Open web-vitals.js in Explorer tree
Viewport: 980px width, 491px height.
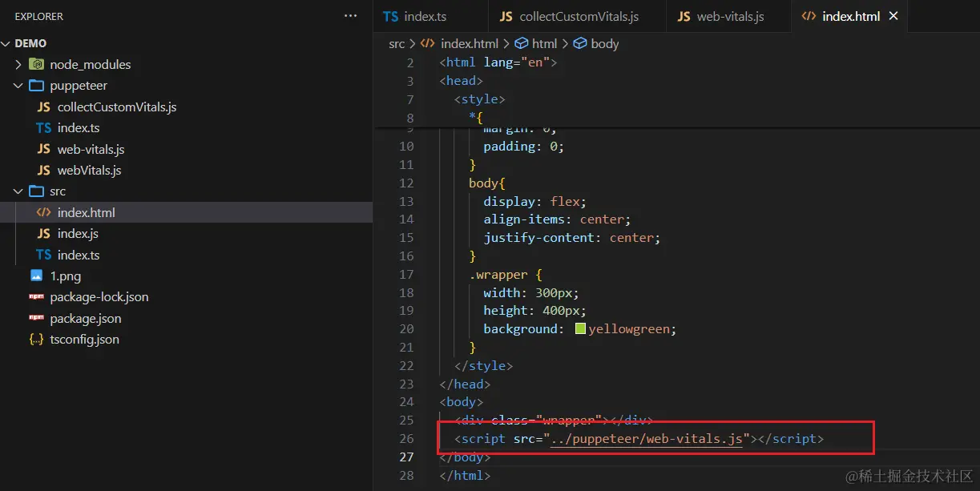coord(91,149)
